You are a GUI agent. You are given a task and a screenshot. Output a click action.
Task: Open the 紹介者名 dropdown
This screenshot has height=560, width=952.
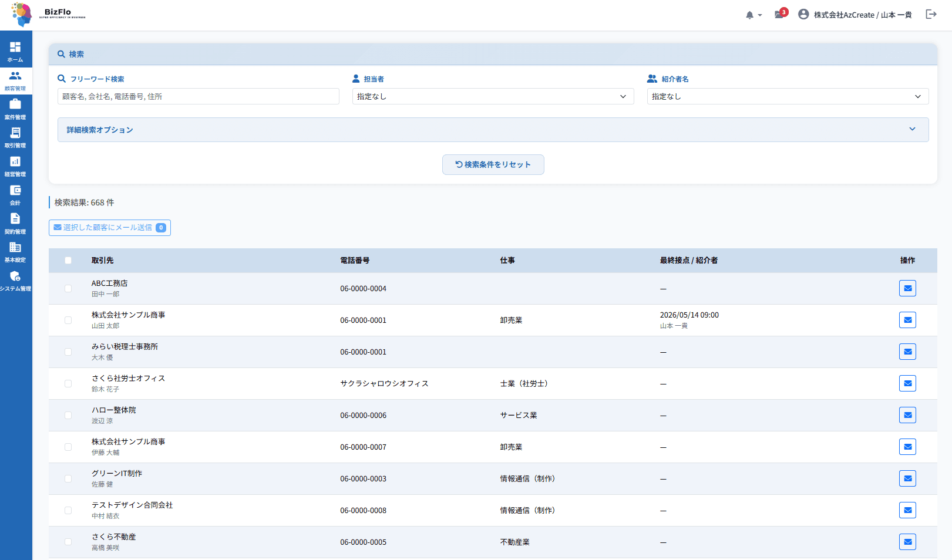click(x=788, y=96)
